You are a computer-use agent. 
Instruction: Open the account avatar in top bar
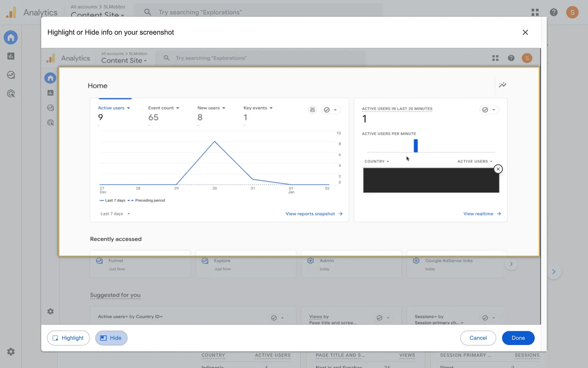572,12
